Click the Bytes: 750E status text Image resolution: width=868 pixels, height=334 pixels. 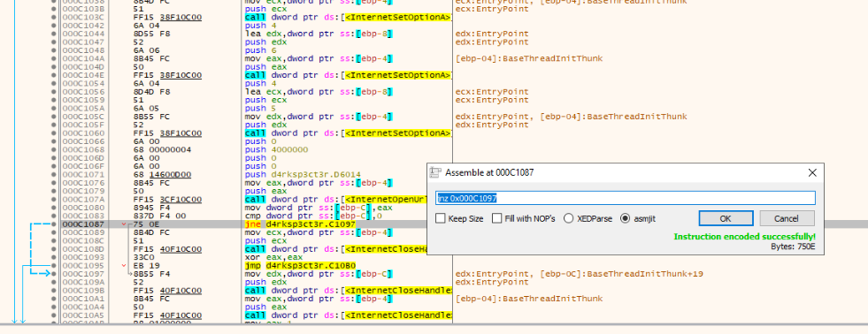click(x=793, y=246)
